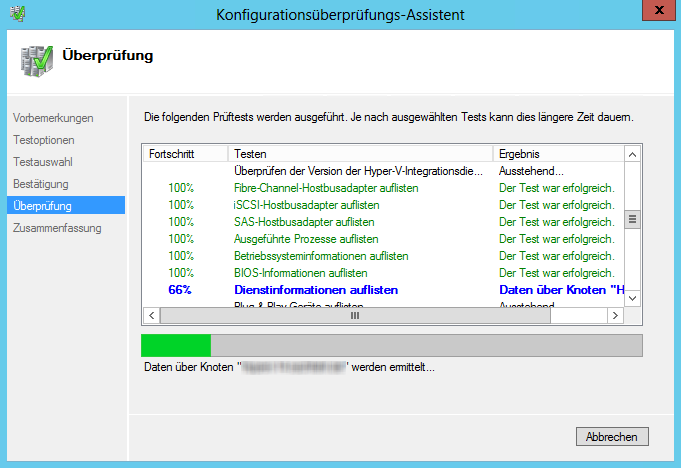
Task: Select the Zusammenfassung step
Action: point(57,228)
